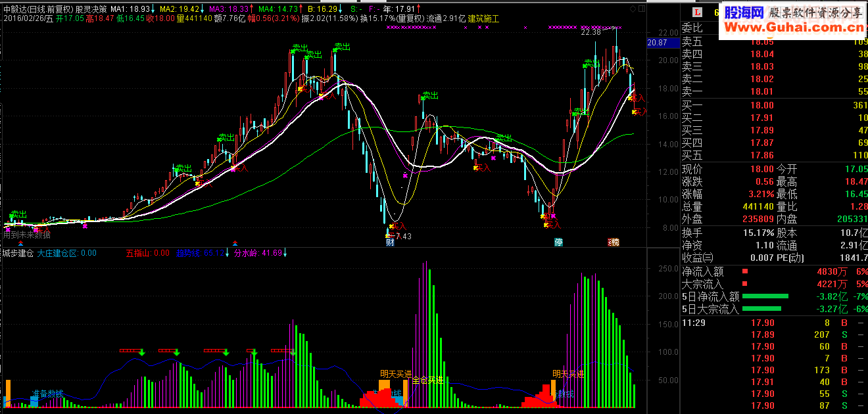Click 买三 price 17.89
The height and width of the screenshot is (414, 868).
tap(763, 130)
